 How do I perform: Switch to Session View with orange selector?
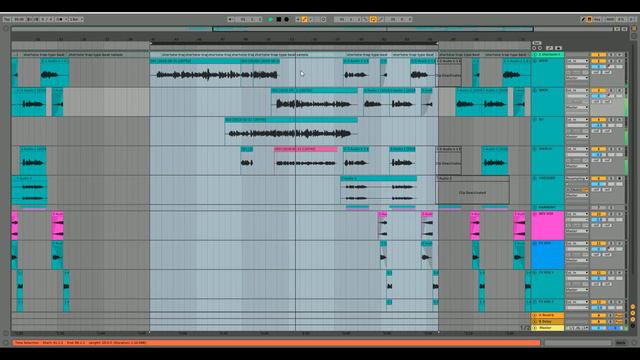click(634, 29)
